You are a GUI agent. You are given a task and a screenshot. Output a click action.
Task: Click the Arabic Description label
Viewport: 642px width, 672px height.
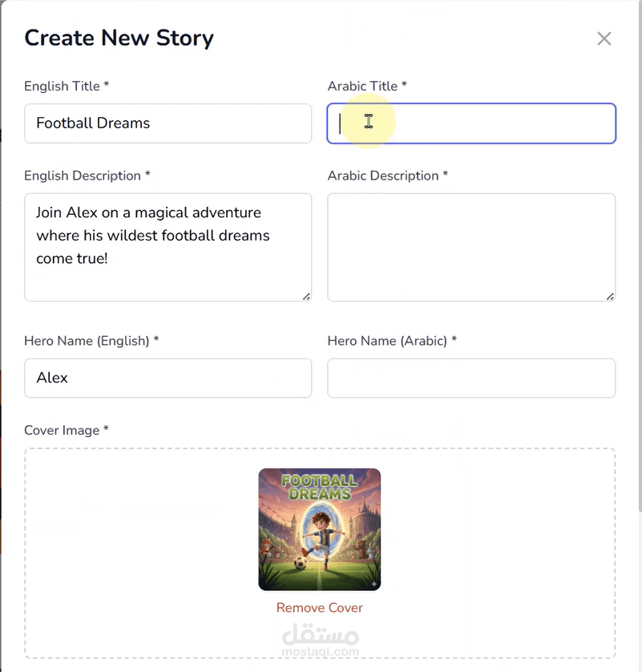(x=388, y=176)
